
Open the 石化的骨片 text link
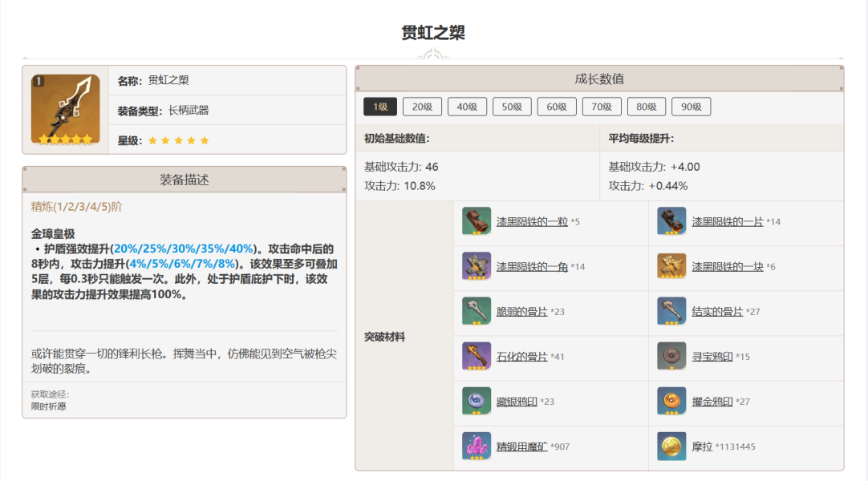coord(521,356)
